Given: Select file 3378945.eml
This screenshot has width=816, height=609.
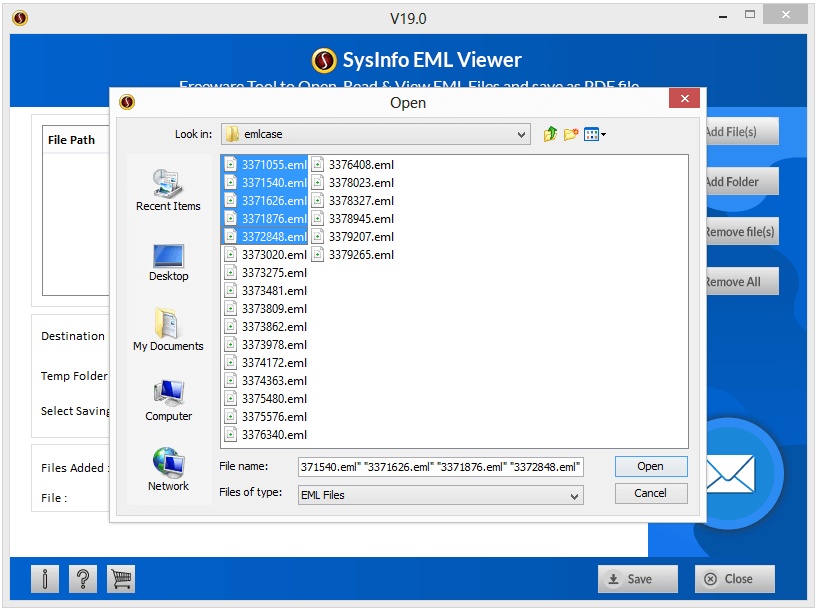Looking at the screenshot, I should point(353,219).
